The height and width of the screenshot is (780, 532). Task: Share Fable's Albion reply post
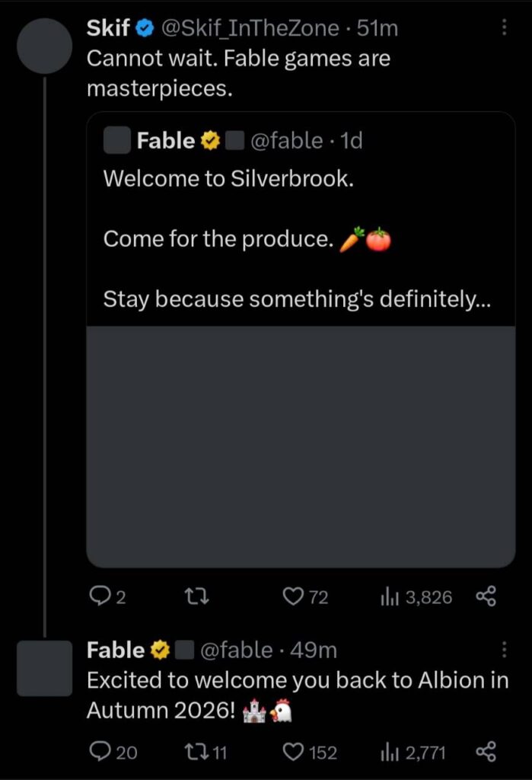[486, 753]
